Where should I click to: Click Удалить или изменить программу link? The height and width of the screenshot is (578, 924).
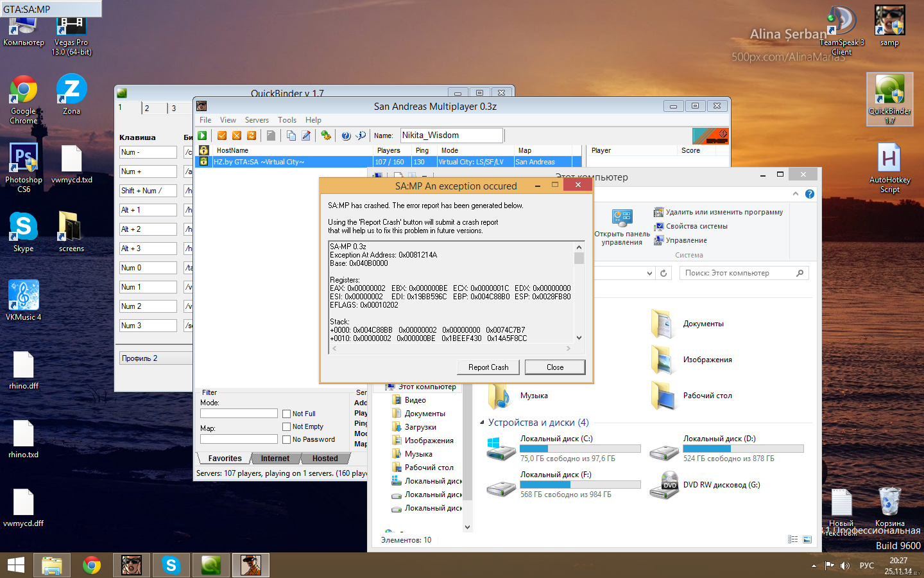point(719,212)
